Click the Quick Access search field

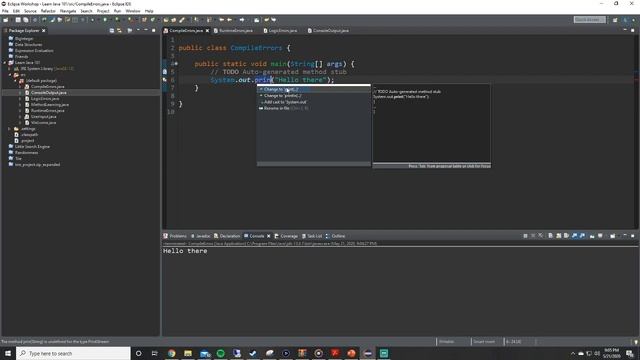(x=589, y=20)
